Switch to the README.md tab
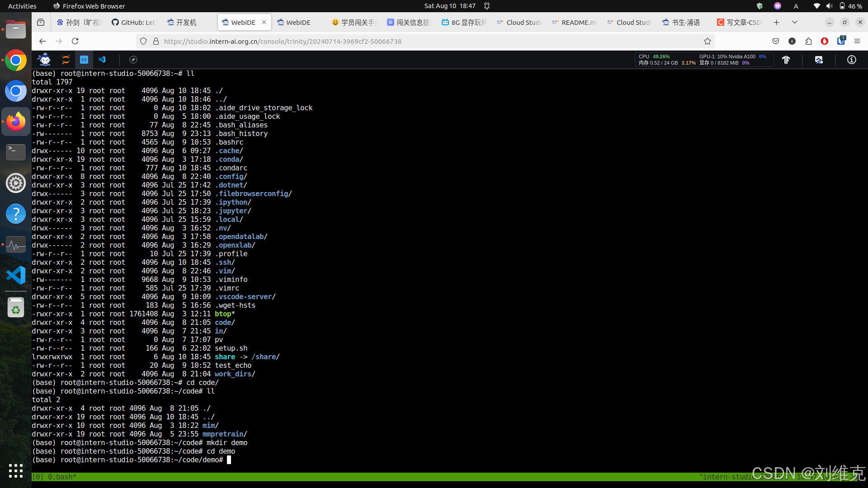This screenshot has width=868, height=488. pos(574,22)
